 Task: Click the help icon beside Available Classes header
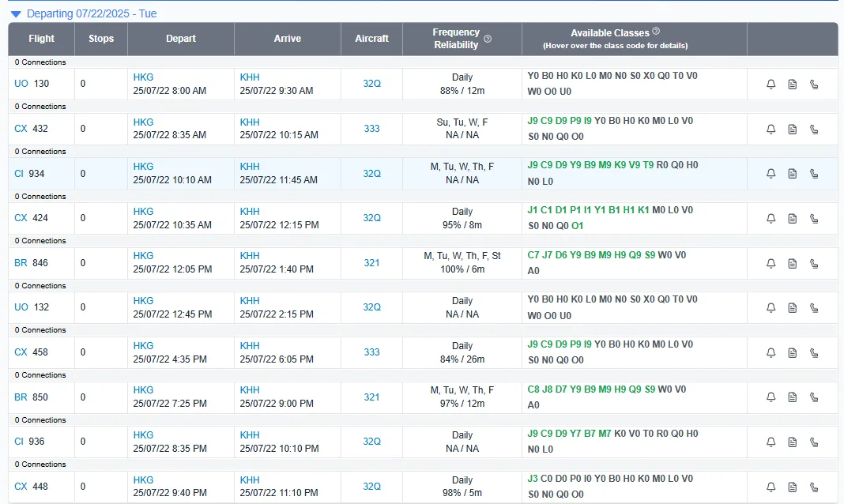[x=656, y=31]
